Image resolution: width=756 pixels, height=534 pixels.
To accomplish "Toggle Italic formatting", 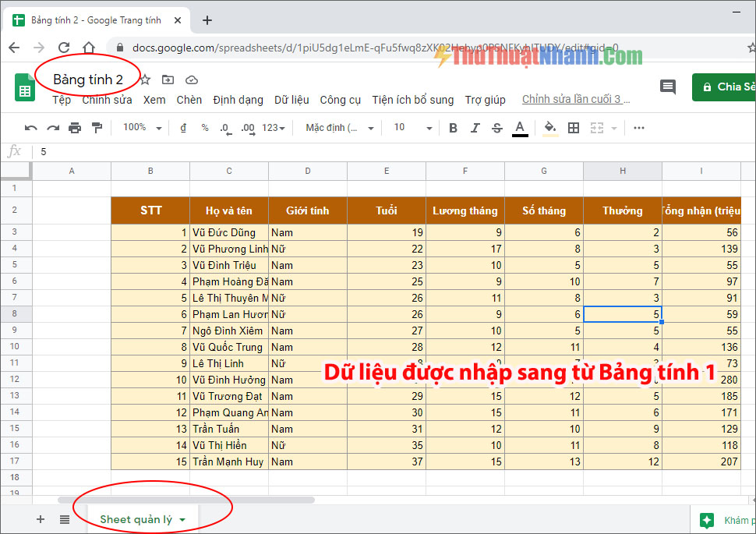I will coord(475,128).
